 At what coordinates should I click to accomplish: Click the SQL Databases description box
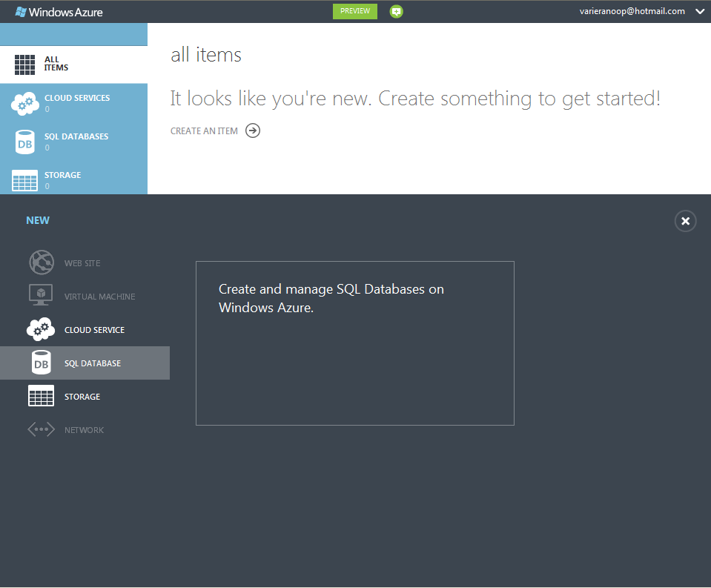(355, 343)
